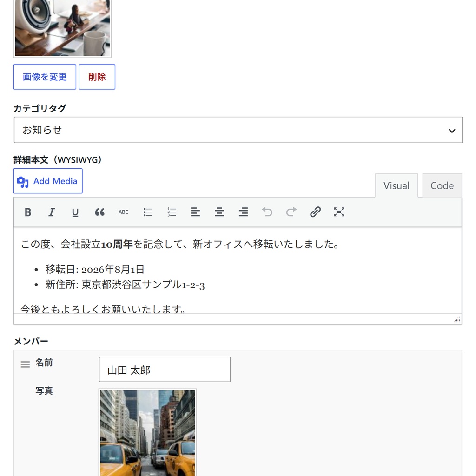Select the speaker desk thumbnail image

[x=63, y=28]
